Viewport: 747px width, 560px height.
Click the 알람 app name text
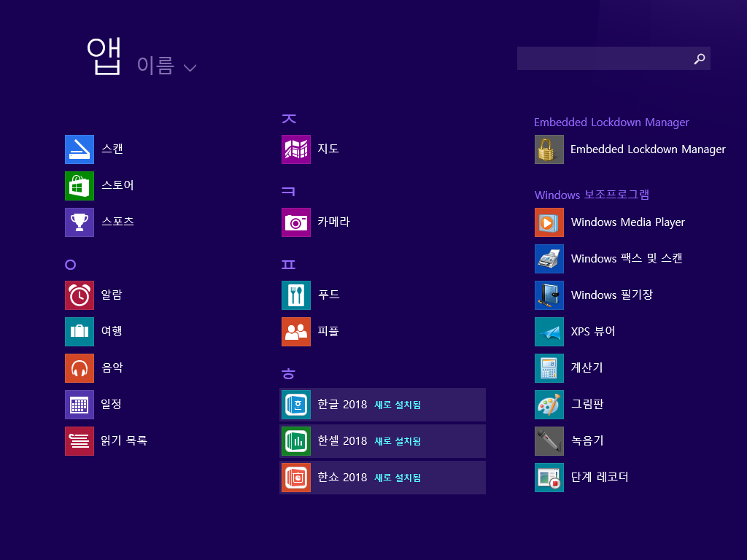(112, 295)
